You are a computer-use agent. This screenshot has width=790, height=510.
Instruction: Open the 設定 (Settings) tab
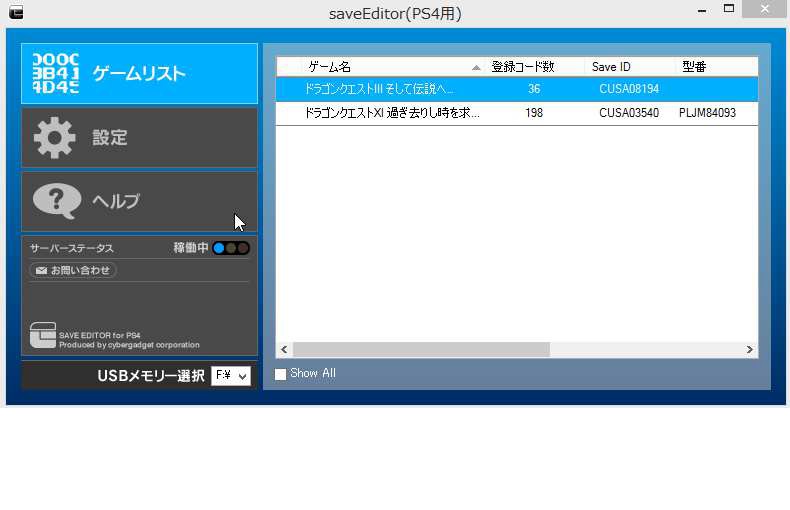coord(140,137)
